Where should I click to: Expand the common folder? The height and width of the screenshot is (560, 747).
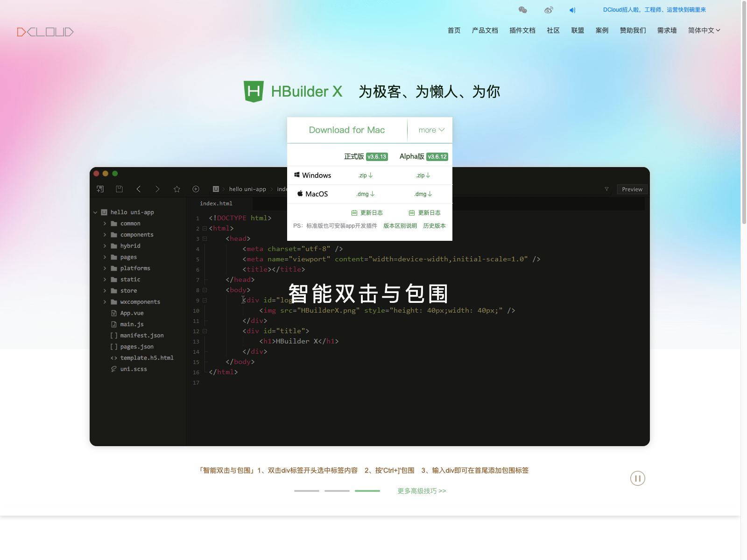105,224
